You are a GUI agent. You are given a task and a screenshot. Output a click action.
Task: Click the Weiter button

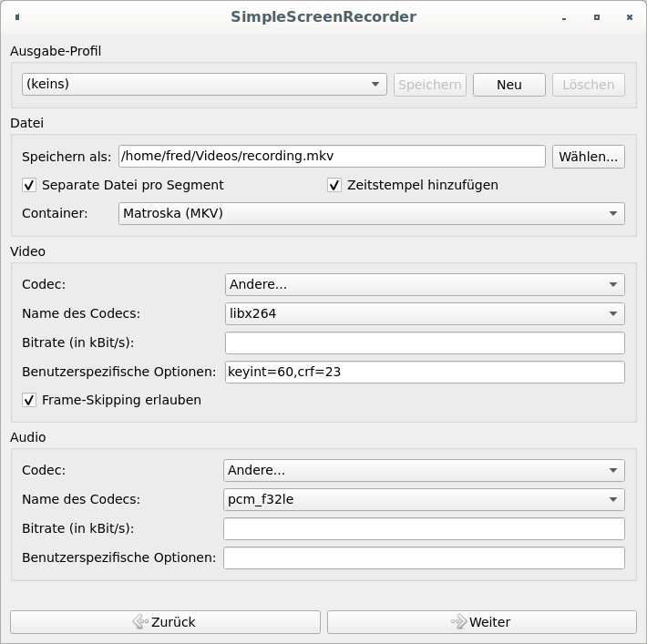tap(481, 622)
